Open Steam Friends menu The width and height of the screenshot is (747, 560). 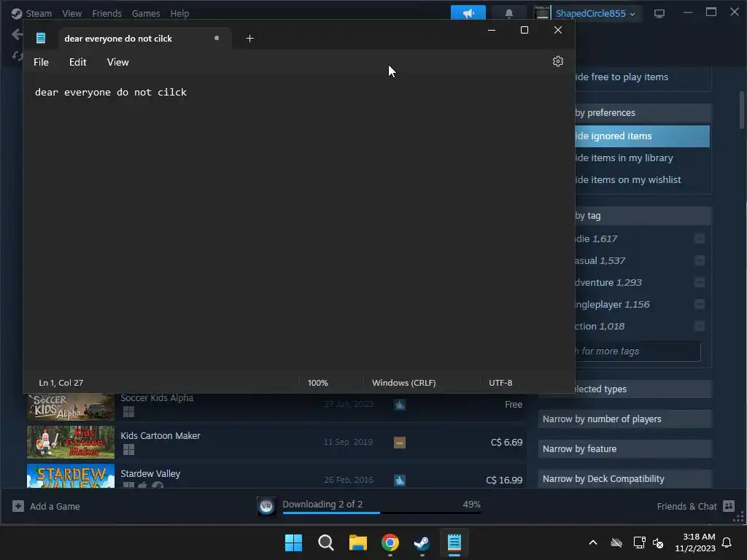pyautogui.click(x=107, y=13)
